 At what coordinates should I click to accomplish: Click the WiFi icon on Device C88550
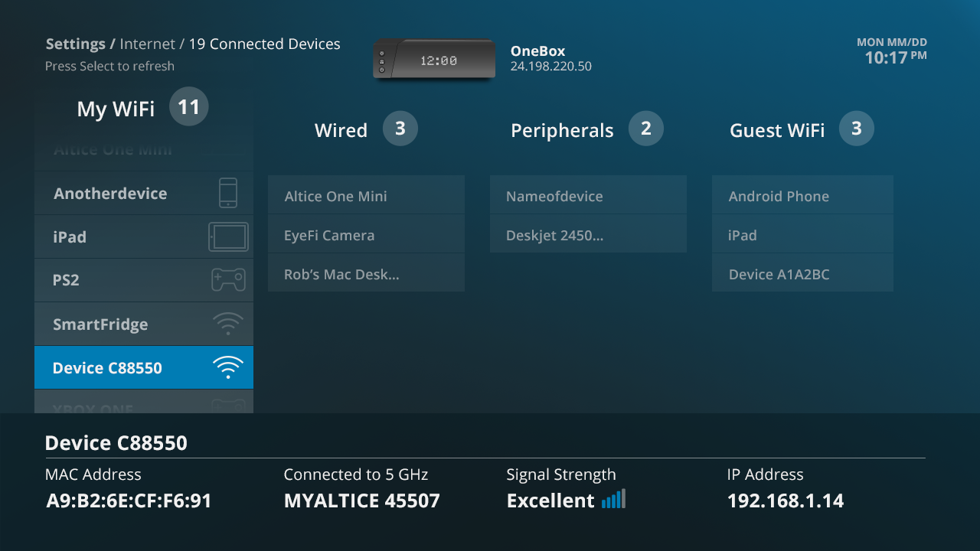click(228, 368)
